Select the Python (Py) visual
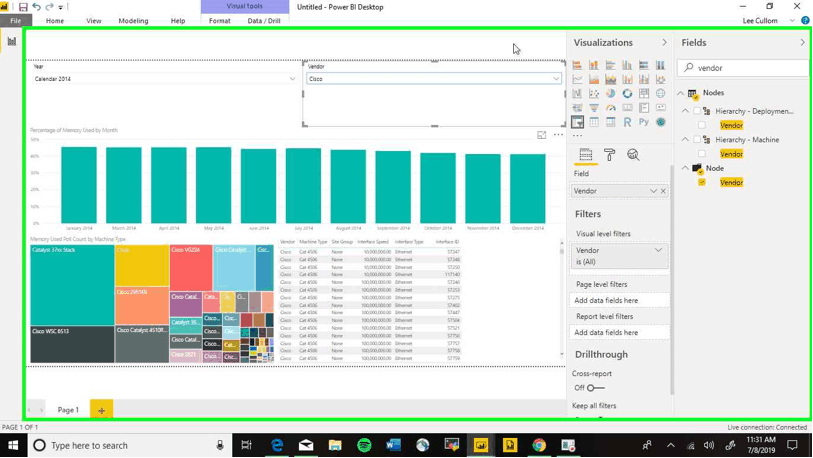 [644, 122]
